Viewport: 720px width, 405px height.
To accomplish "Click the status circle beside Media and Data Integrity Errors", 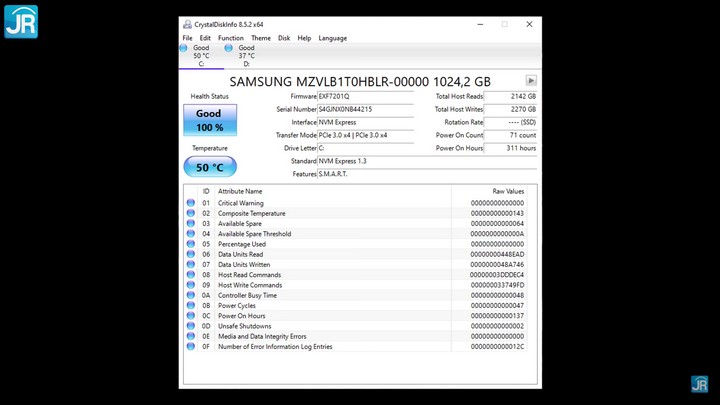I will pos(191,336).
